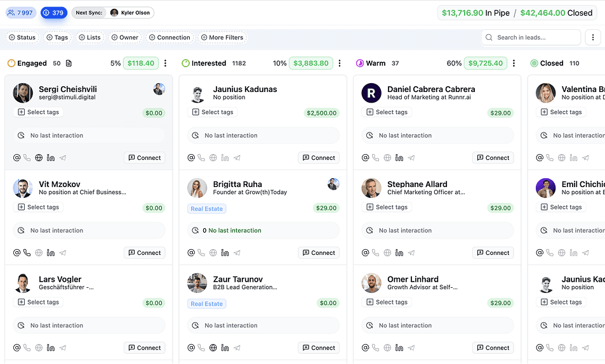The image size is (605, 364).
Task: Connect with Brigitta Ruha
Action: (x=319, y=253)
